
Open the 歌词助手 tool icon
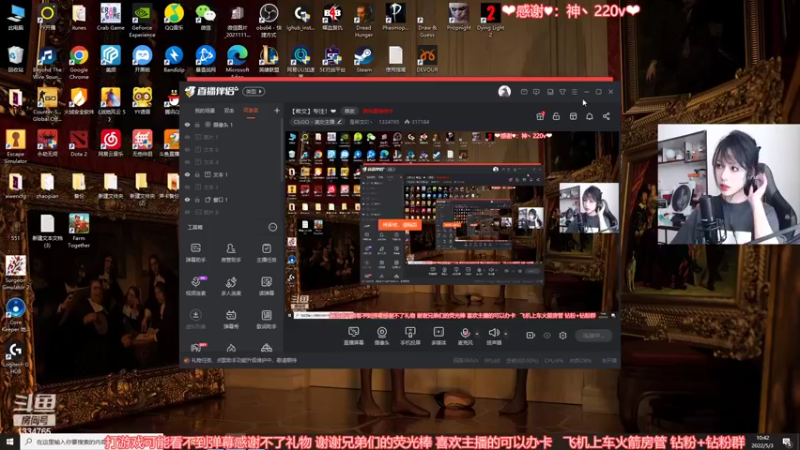[266, 319]
